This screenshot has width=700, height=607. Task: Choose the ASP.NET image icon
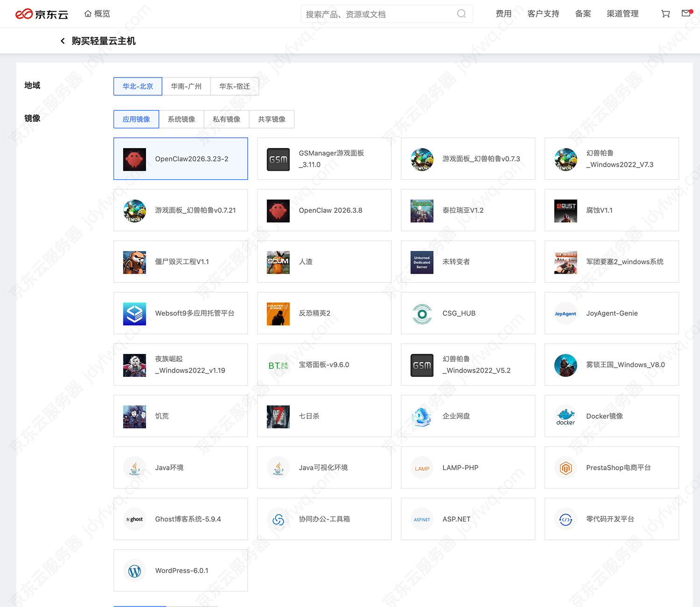(422, 519)
